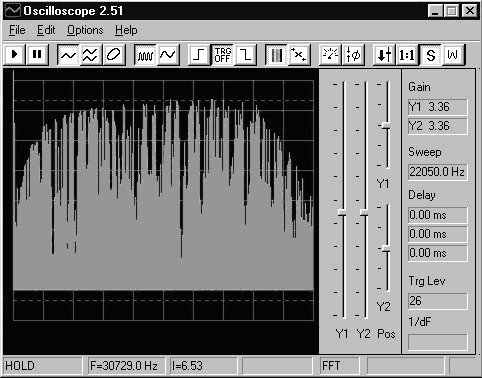Select dual-trace display mode icon
This screenshot has width=482, height=378.
(x=91, y=55)
